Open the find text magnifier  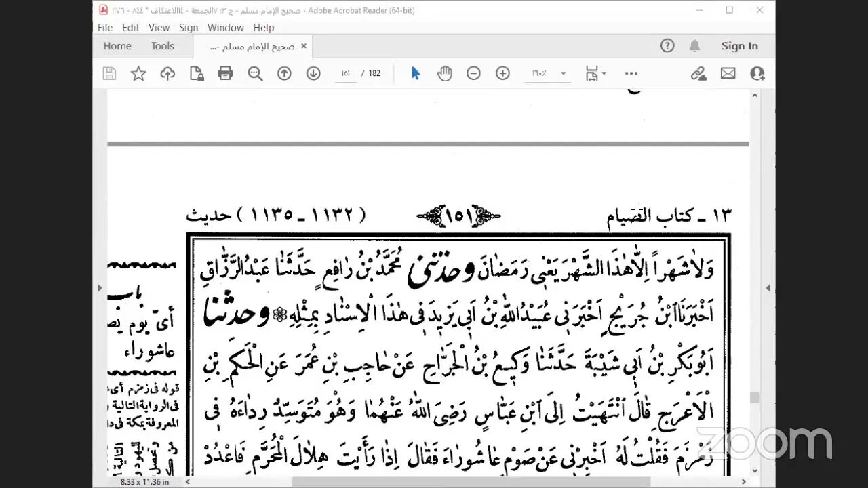tap(255, 73)
